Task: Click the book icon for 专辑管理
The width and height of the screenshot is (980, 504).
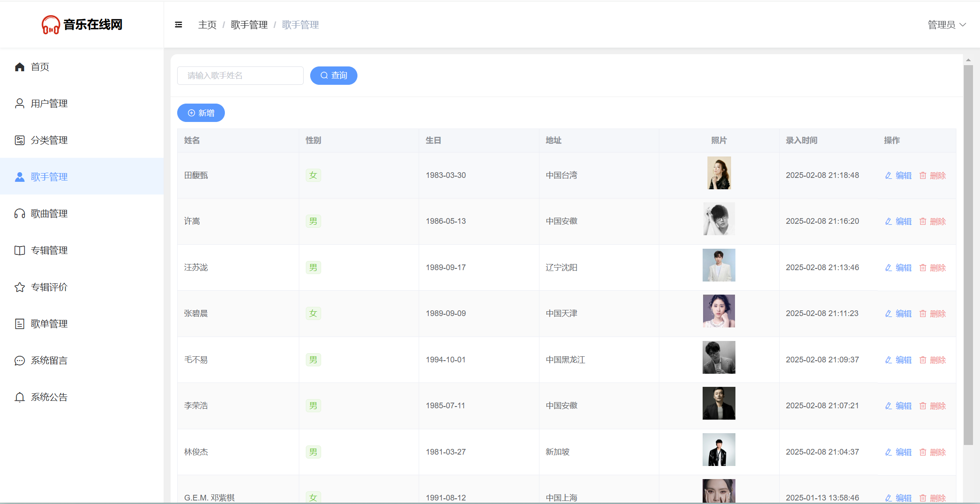Action: (x=20, y=250)
